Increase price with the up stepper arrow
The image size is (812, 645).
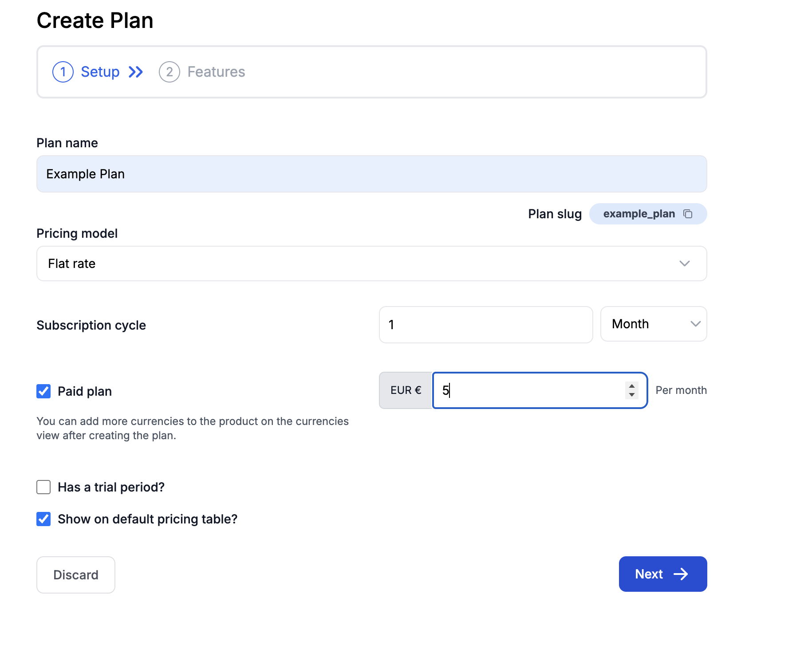tap(632, 386)
